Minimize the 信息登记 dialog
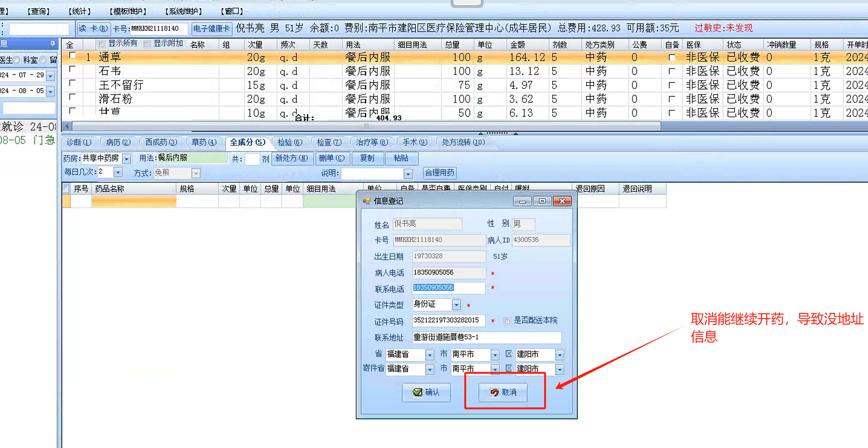868x448 pixels. click(522, 201)
